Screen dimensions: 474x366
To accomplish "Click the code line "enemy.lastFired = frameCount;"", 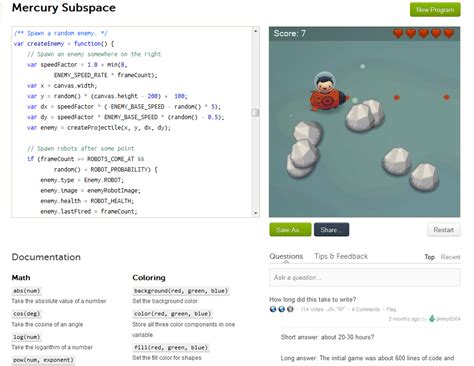I will pyautogui.click(x=89, y=211).
